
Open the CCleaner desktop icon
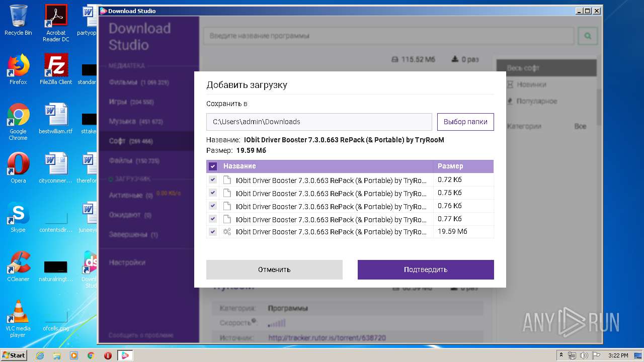[x=18, y=266]
